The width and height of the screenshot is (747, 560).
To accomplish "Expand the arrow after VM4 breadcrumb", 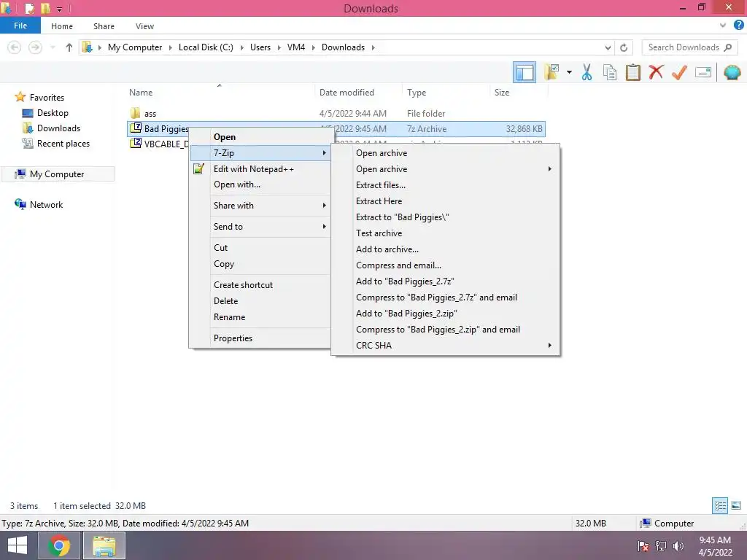I will 313,47.
